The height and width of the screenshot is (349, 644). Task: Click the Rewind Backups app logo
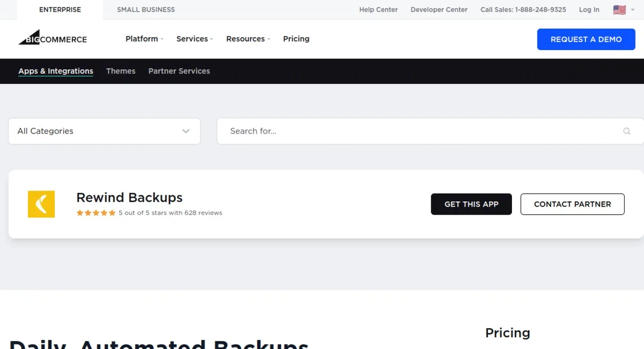[41, 204]
